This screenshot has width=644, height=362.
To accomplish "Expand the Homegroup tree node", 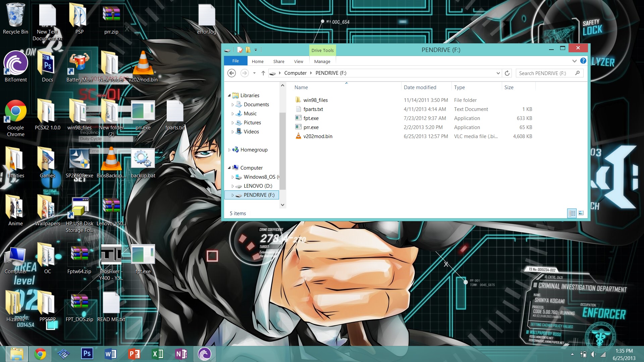I will [229, 150].
